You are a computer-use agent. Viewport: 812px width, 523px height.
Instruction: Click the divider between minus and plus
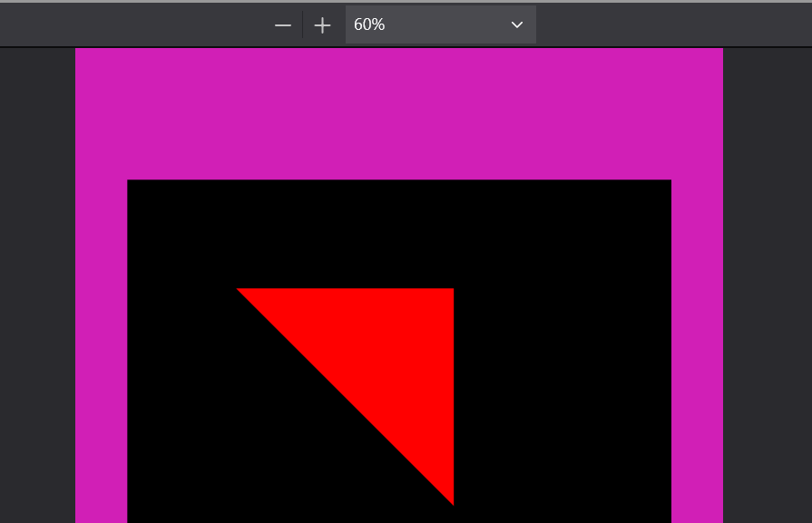pyautogui.click(x=303, y=25)
